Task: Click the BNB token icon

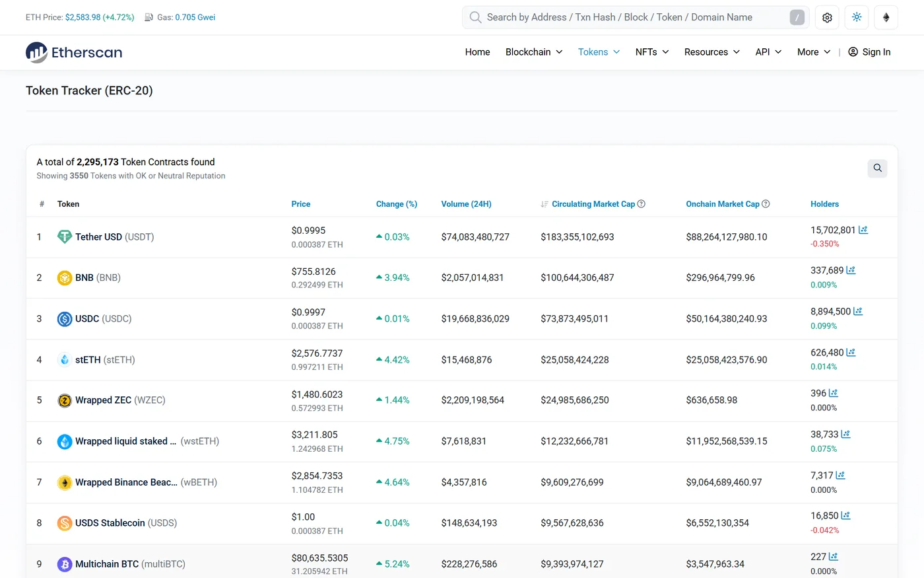Action: tap(65, 277)
